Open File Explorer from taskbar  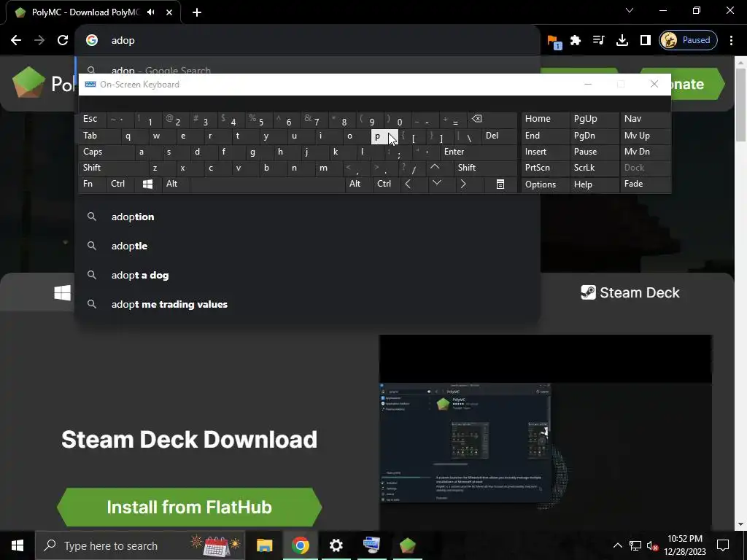point(264,545)
